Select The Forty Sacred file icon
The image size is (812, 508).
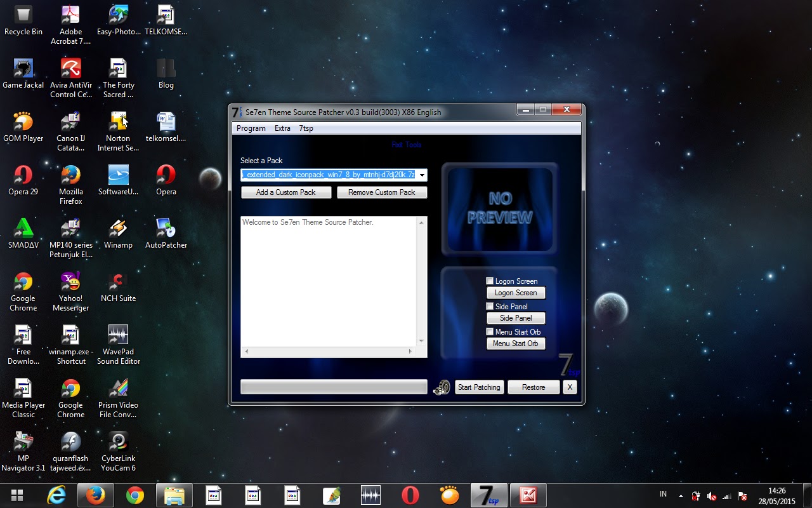click(118, 78)
